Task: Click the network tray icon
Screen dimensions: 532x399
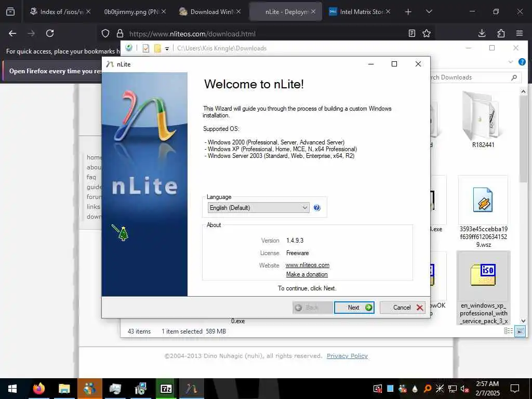Action: 453,389
